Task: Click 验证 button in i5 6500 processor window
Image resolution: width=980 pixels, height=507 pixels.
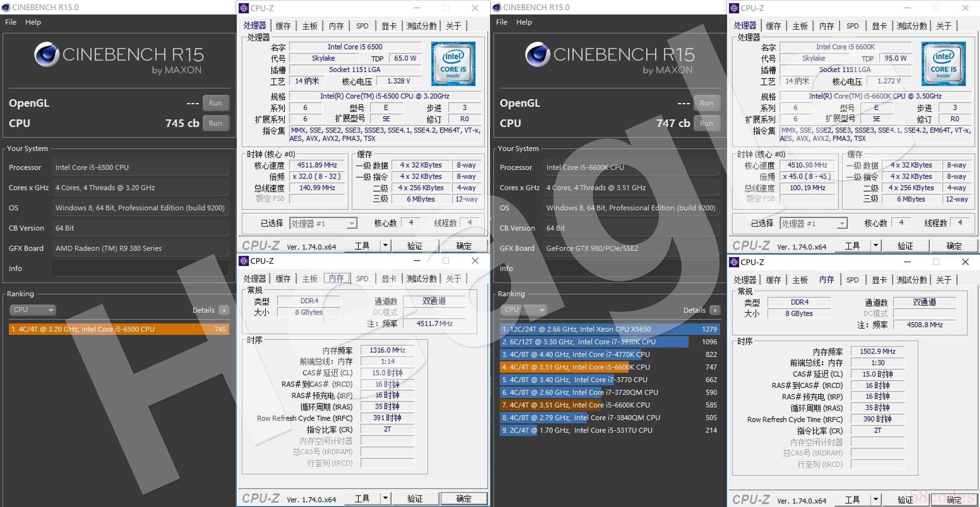Action: (415, 246)
